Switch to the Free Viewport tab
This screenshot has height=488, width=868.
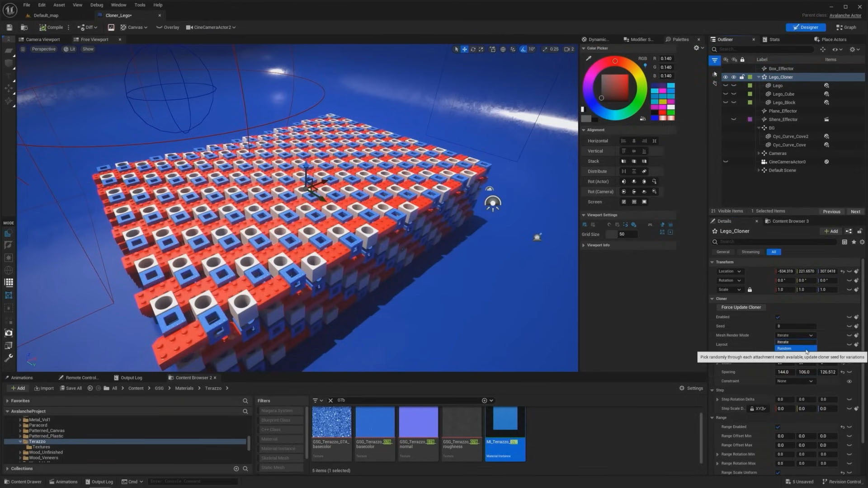pyautogui.click(x=94, y=40)
